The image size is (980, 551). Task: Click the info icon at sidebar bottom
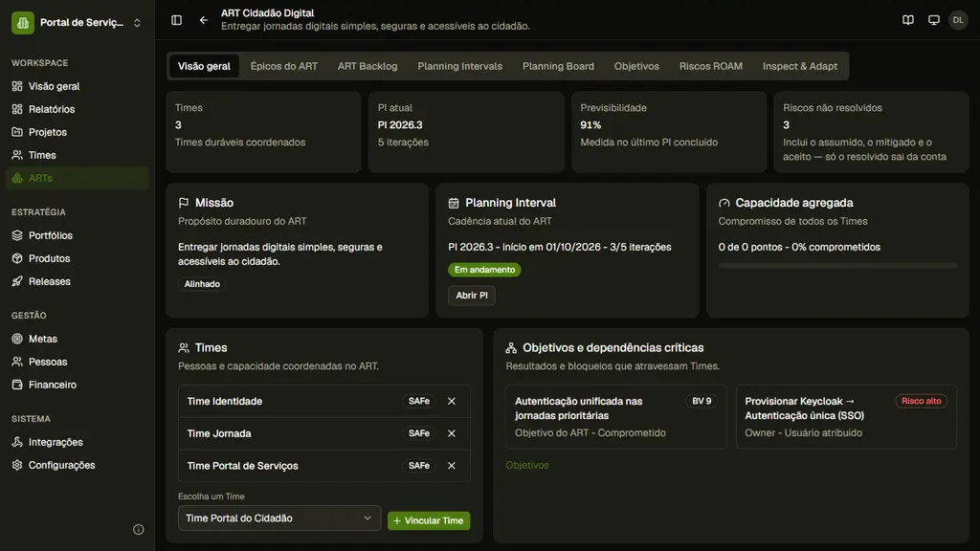click(x=139, y=530)
